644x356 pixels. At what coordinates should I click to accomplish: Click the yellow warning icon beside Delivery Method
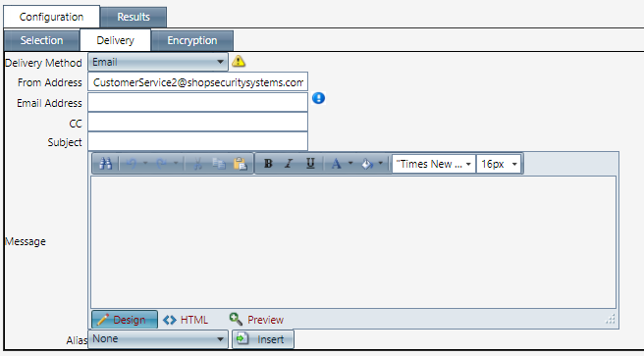(x=239, y=62)
